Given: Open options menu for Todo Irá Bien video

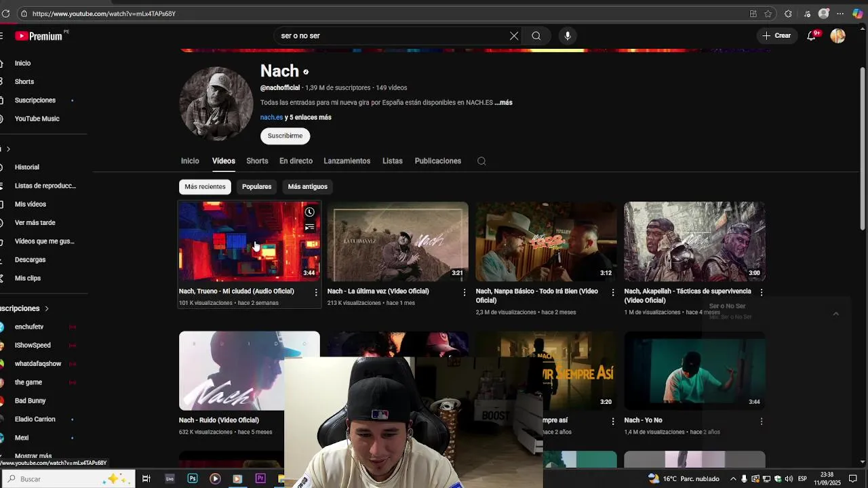Looking at the screenshot, I should point(613,292).
